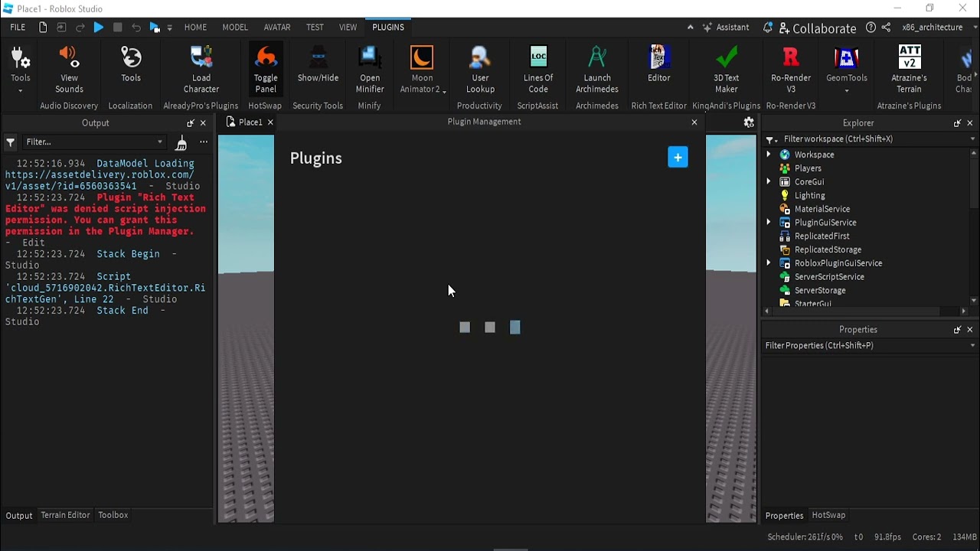Viewport: 980px width, 551px height.
Task: Launch Moon Animator 2
Action: [422, 70]
